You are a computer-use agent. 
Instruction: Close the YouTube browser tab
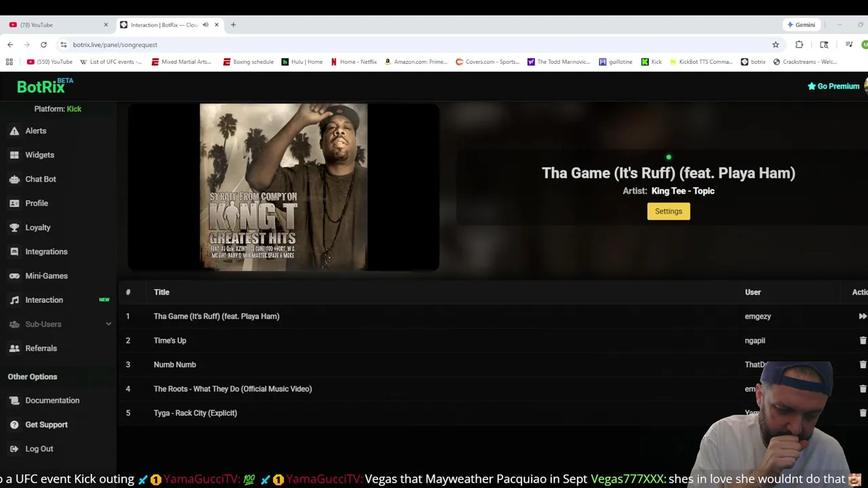coord(106,25)
